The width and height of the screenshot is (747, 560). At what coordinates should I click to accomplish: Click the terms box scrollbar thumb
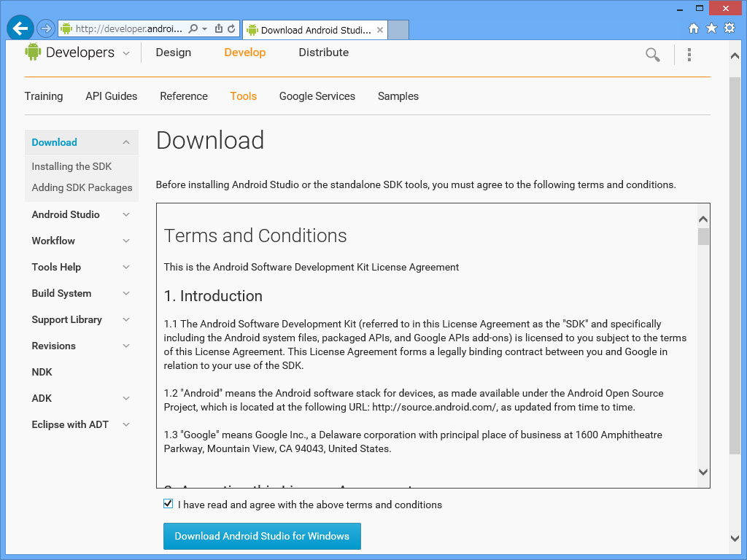tap(703, 236)
